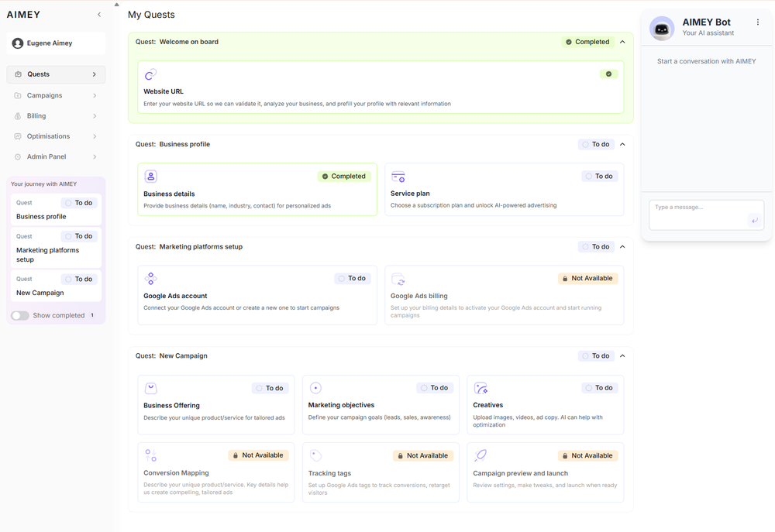Collapse the Welcome on board quest
This screenshot has width=775, height=532.
click(622, 42)
